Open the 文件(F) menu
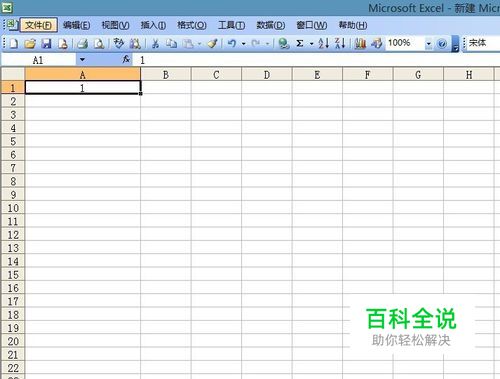The height and width of the screenshot is (379, 500). (x=39, y=25)
